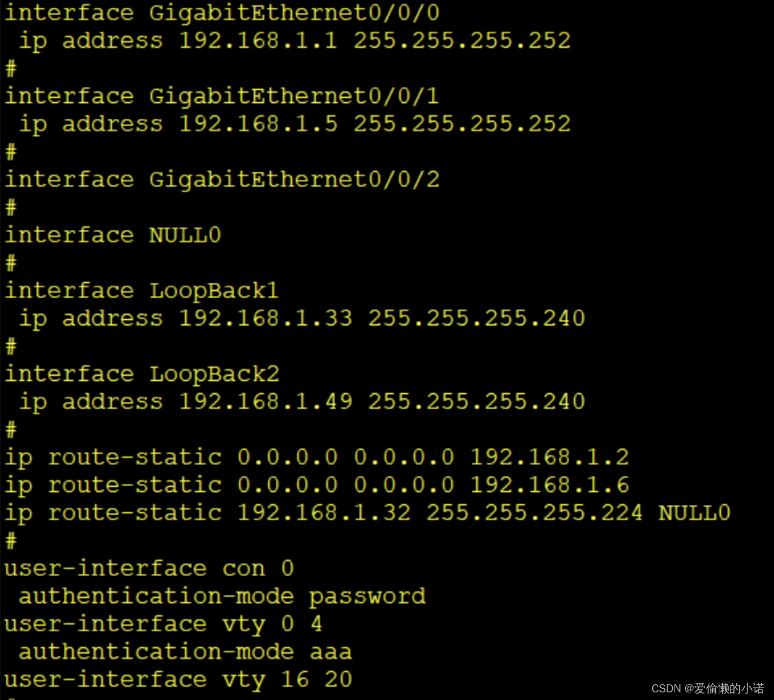774x700 pixels.
Task: Click the interface GigabitEthernet0/0/0 line
Action: [222, 13]
